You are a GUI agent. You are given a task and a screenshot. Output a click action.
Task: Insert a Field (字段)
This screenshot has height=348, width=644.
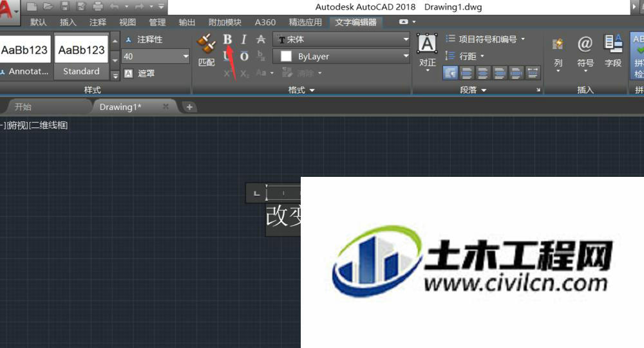pos(613,51)
